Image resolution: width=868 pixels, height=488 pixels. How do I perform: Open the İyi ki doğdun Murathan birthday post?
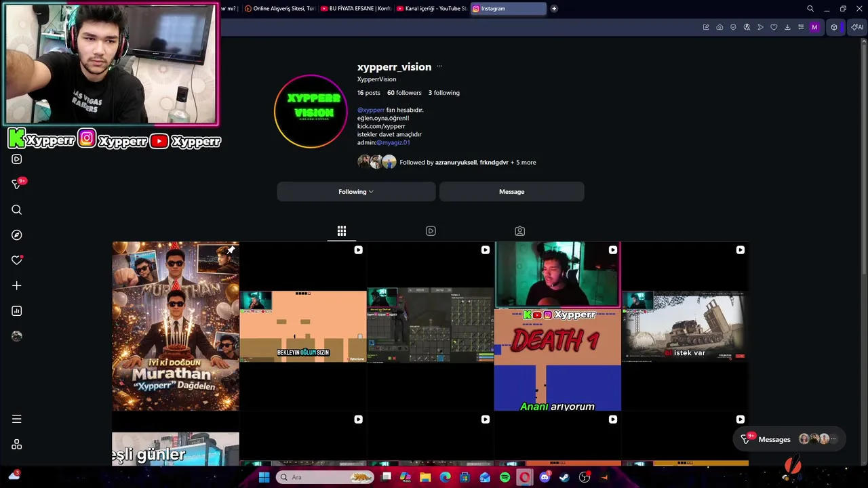click(176, 326)
